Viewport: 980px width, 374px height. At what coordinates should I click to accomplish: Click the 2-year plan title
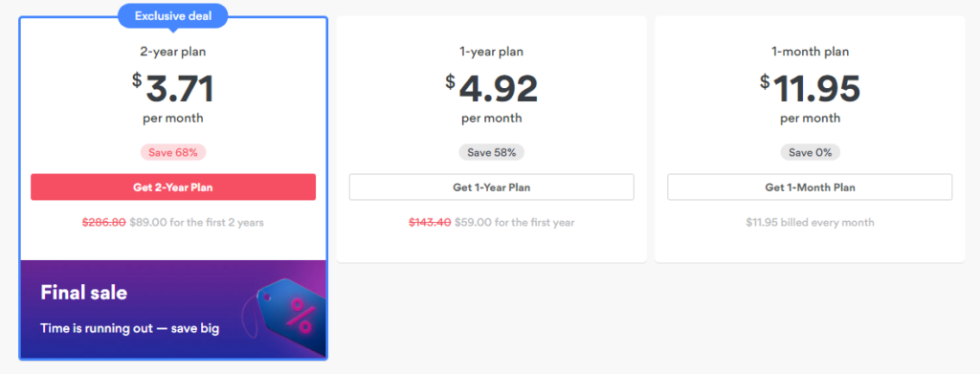173,52
